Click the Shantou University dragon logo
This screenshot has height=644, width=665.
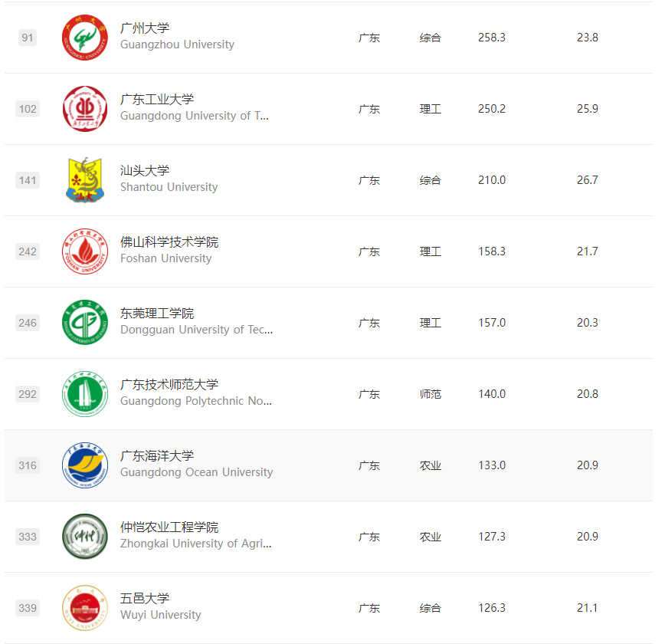[85, 180]
